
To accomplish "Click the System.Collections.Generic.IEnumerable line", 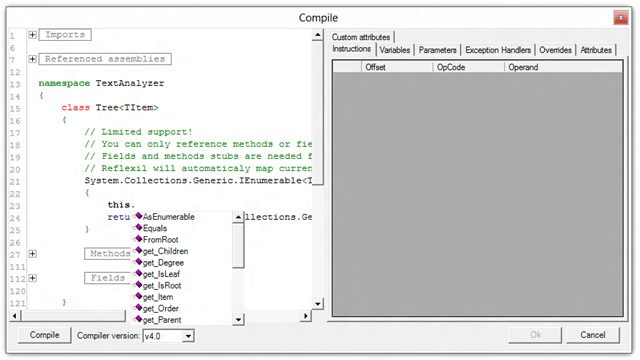I will point(198,181).
